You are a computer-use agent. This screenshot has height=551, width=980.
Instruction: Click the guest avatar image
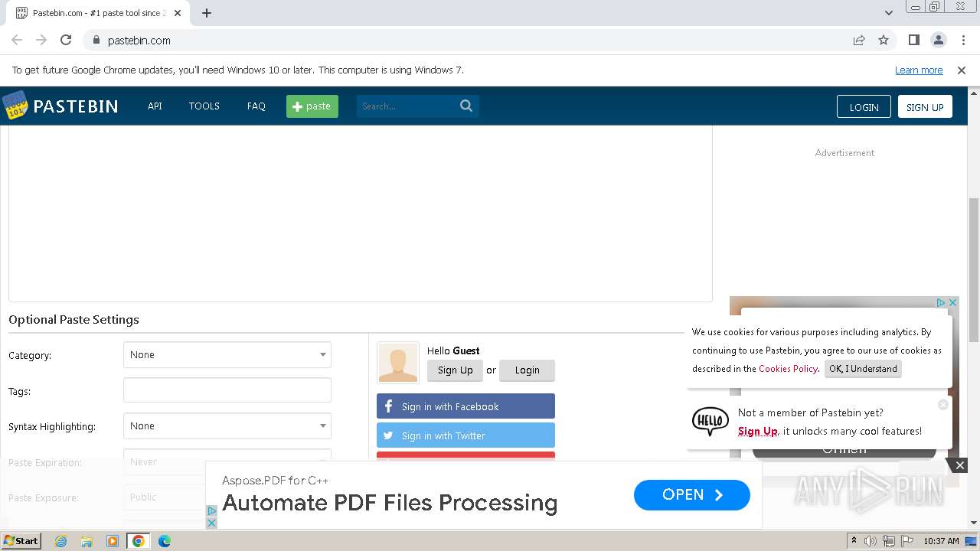coord(398,362)
